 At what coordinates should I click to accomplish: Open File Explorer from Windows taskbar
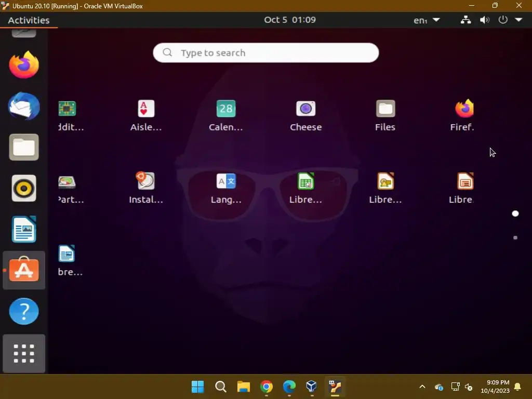click(243, 387)
